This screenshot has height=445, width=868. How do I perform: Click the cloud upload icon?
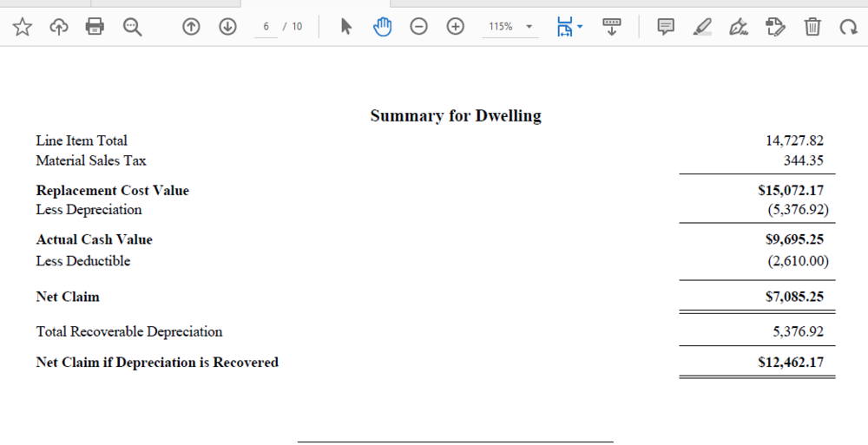tap(58, 27)
